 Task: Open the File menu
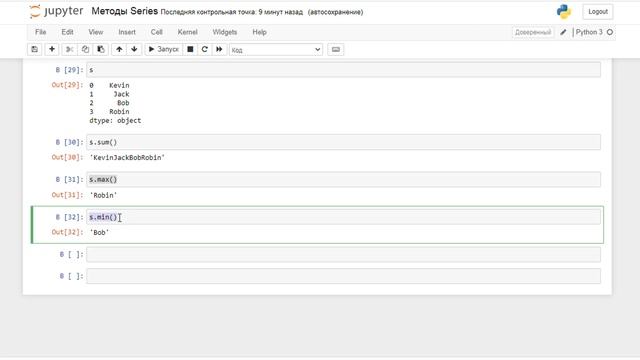(40, 32)
